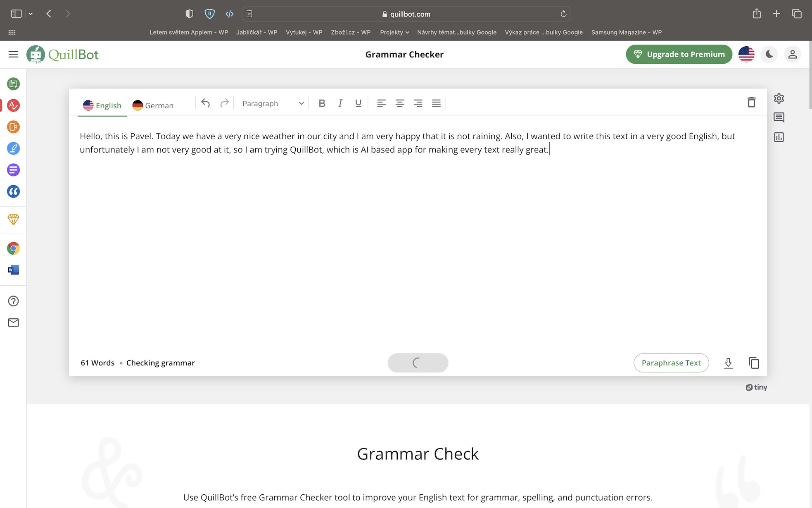Screen dimensions: 812x508
Task: Download the text using the download icon
Action: click(x=728, y=363)
